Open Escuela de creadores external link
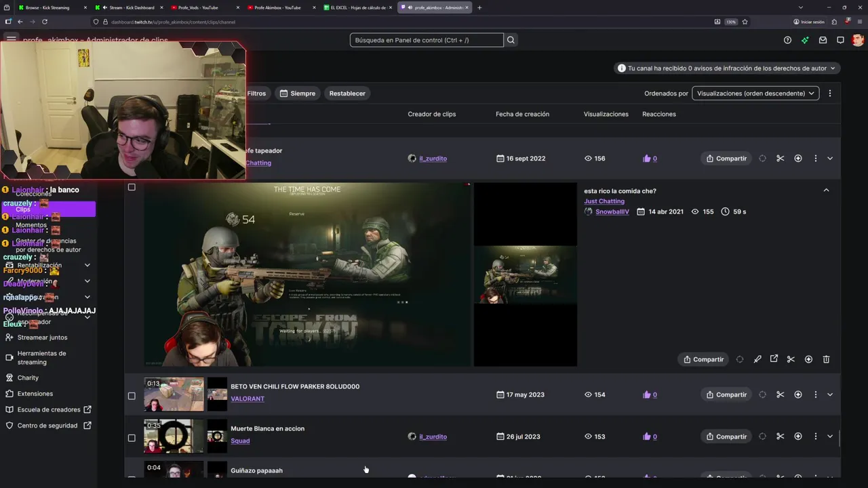Viewport: 868px width, 488px height. point(49,409)
